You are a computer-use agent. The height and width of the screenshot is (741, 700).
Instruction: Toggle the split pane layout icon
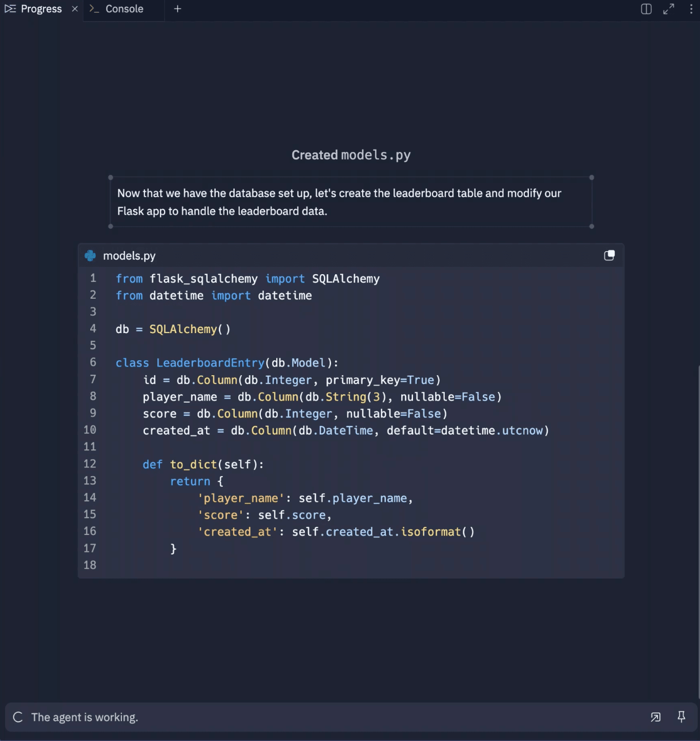click(x=646, y=9)
